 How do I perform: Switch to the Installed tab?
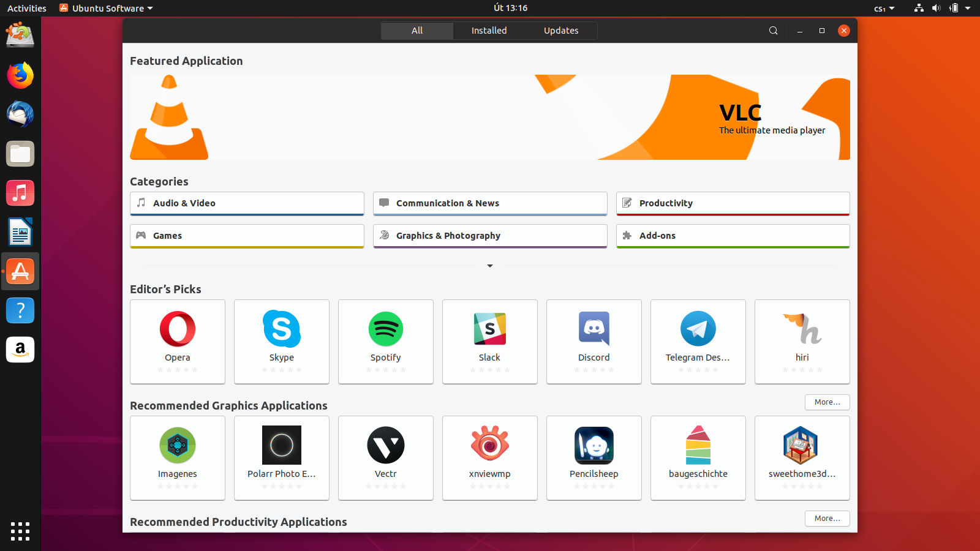(x=488, y=30)
